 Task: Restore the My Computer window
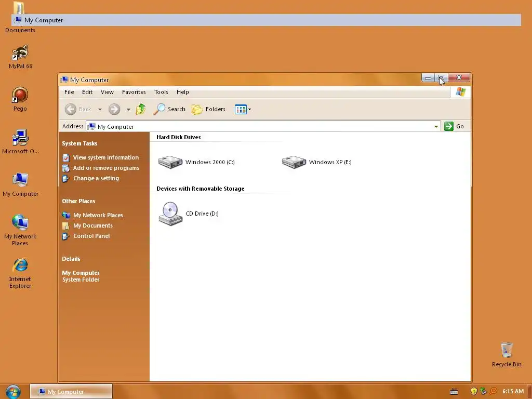click(x=441, y=78)
